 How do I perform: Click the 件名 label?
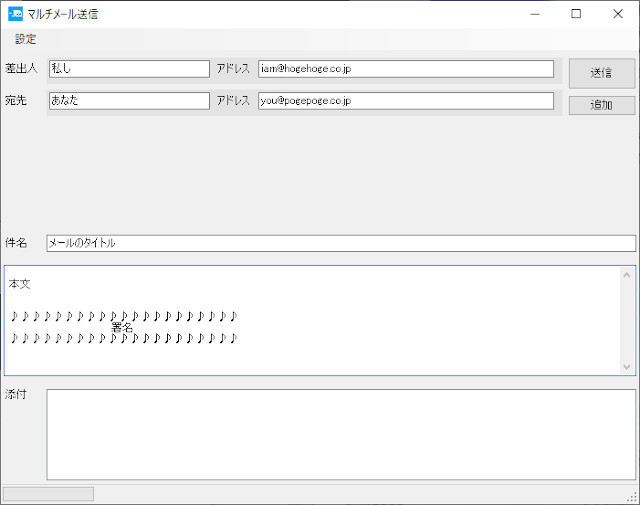click(x=16, y=243)
